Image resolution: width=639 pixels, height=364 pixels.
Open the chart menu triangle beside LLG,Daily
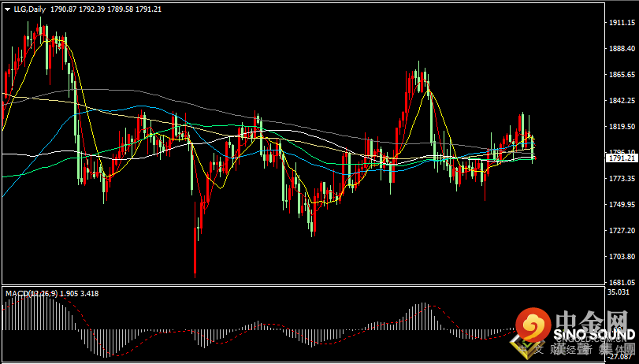(x=8, y=9)
